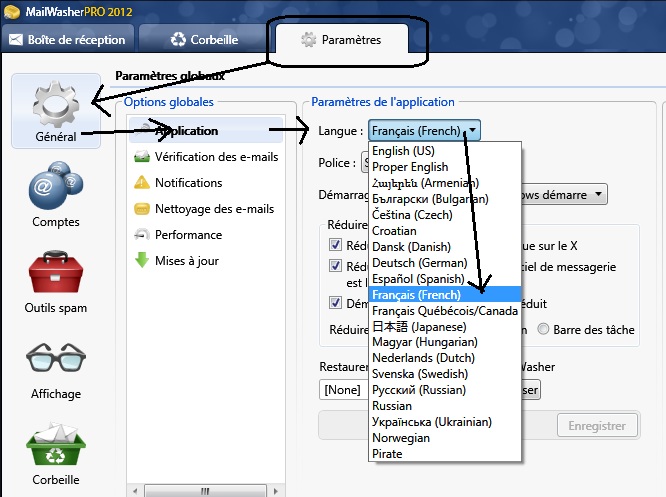The image size is (666, 497).
Task: Click the scrollbar left arrow
Action: point(135,491)
